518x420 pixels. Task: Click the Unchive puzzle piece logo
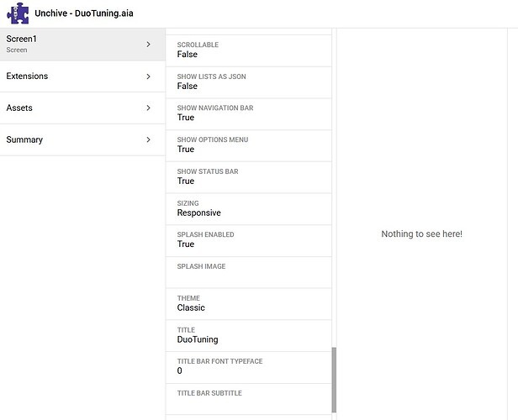pos(17,13)
